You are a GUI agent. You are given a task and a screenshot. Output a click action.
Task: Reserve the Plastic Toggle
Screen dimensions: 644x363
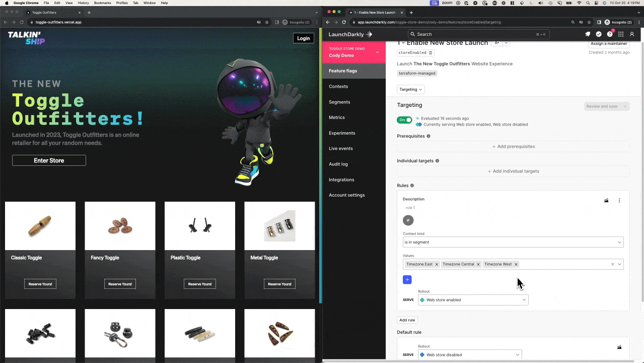pos(200,284)
